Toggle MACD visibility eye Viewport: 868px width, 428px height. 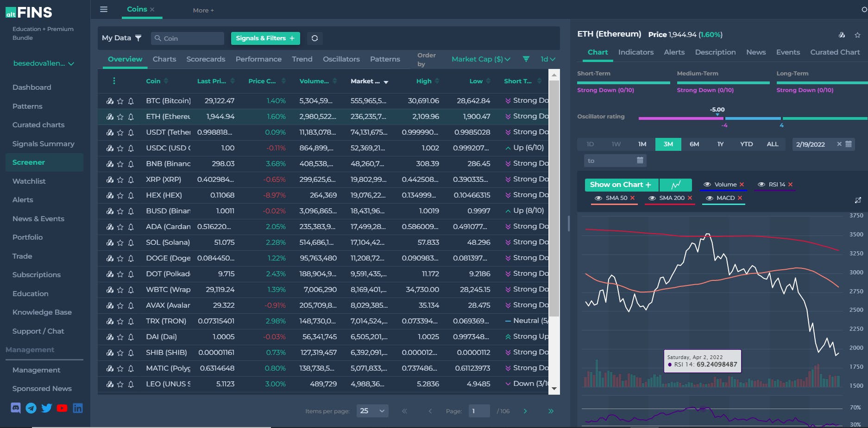pyautogui.click(x=709, y=198)
